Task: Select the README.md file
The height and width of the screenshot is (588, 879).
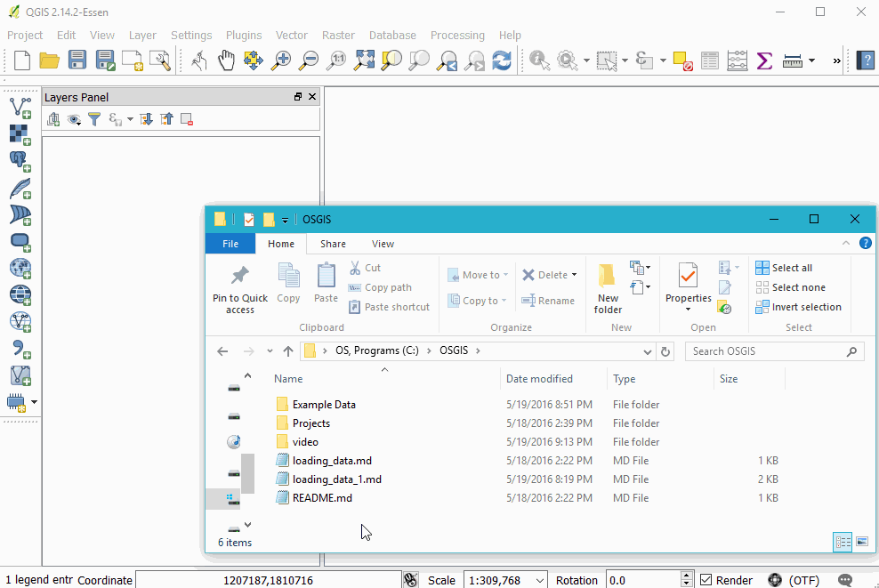Action: coord(322,498)
